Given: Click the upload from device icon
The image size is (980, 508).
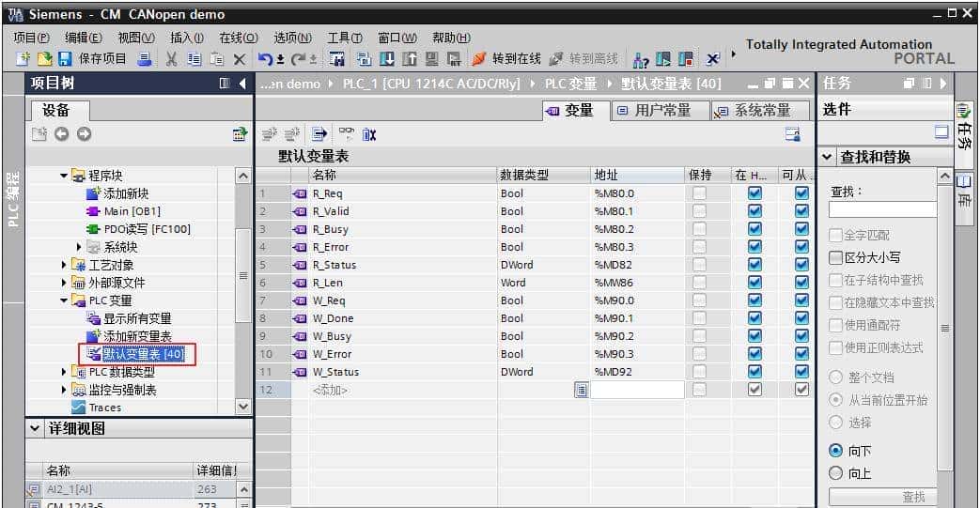Looking at the screenshot, I should [x=410, y=59].
